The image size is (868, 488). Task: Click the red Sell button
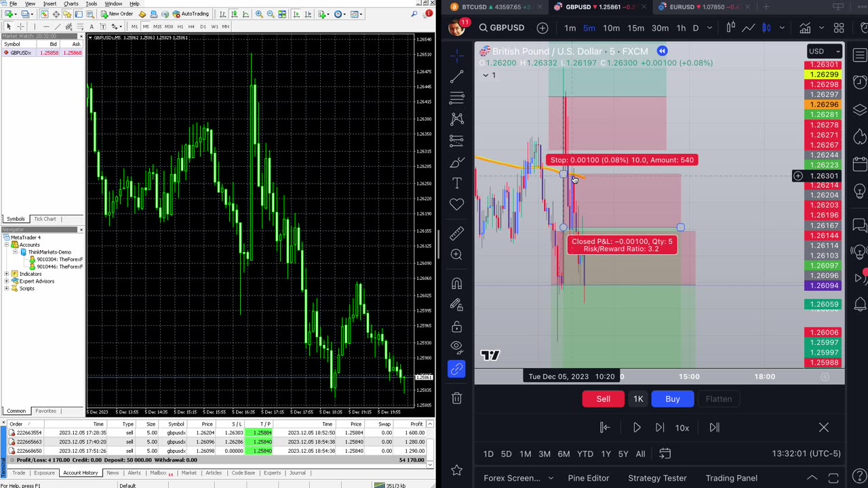pyautogui.click(x=603, y=399)
